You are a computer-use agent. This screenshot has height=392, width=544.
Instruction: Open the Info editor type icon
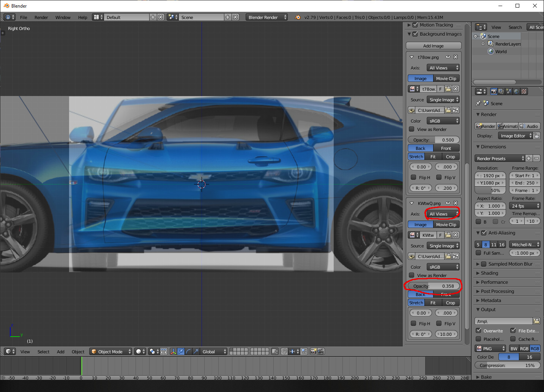tap(10, 17)
